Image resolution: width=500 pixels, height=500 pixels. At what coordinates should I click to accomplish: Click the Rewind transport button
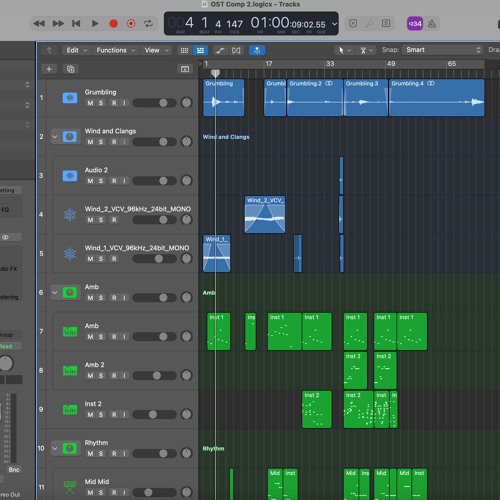coord(39,24)
